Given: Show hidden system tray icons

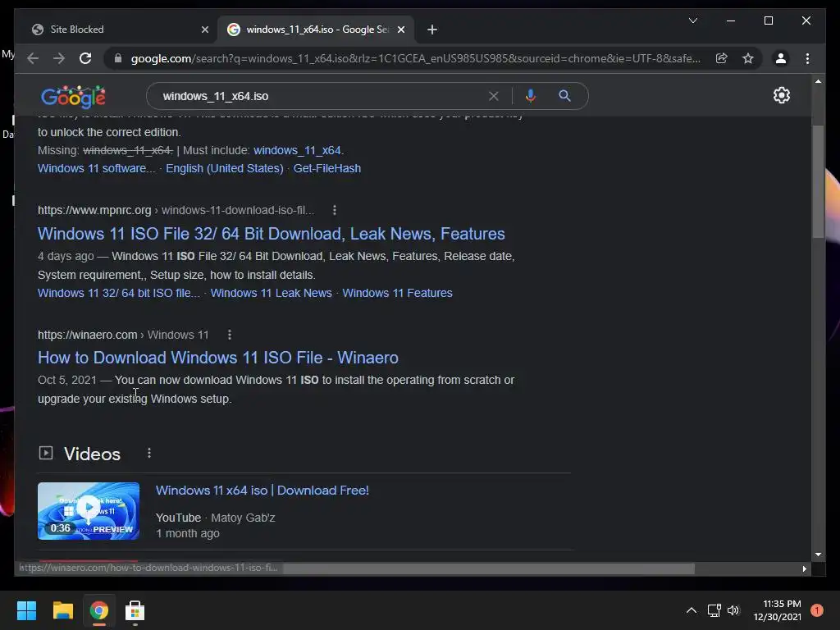Looking at the screenshot, I should (692, 610).
